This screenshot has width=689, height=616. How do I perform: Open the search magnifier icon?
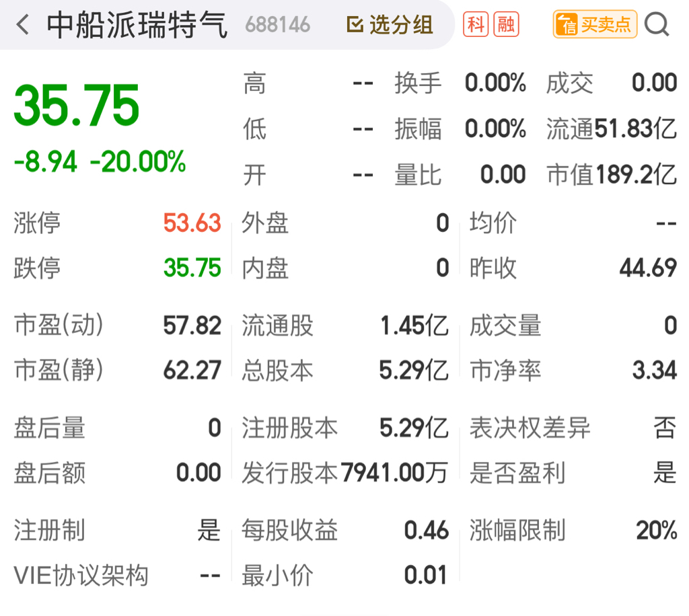click(657, 25)
